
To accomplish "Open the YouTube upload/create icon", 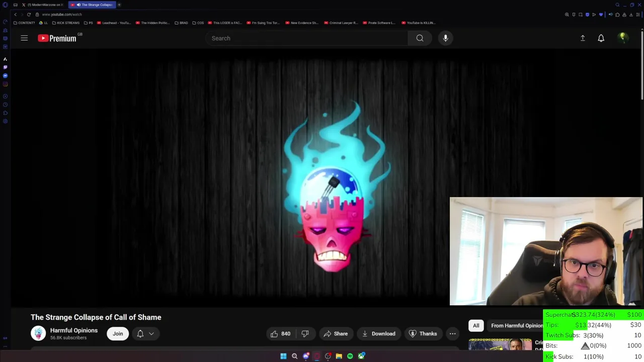I will coord(583,38).
